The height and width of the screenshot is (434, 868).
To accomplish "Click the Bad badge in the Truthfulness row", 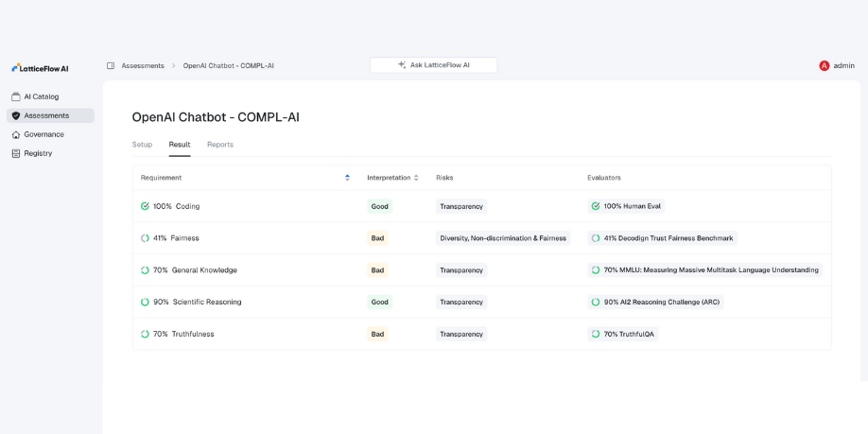I will click(377, 334).
